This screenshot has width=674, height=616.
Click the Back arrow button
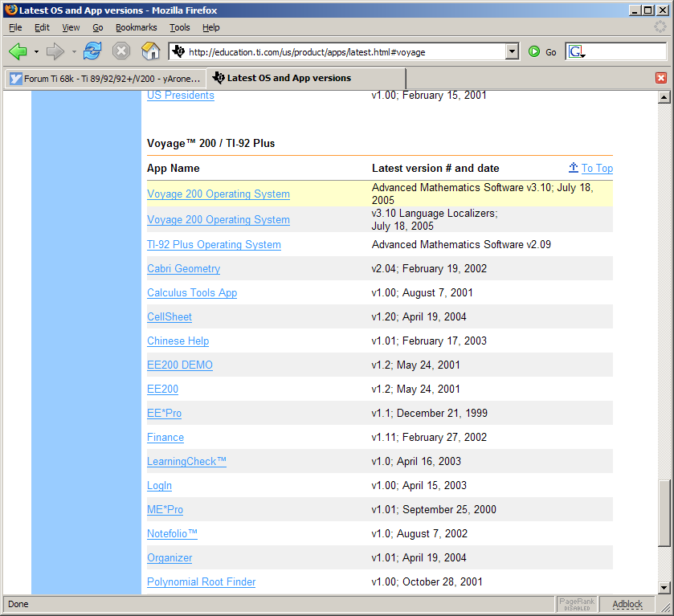tap(18, 51)
